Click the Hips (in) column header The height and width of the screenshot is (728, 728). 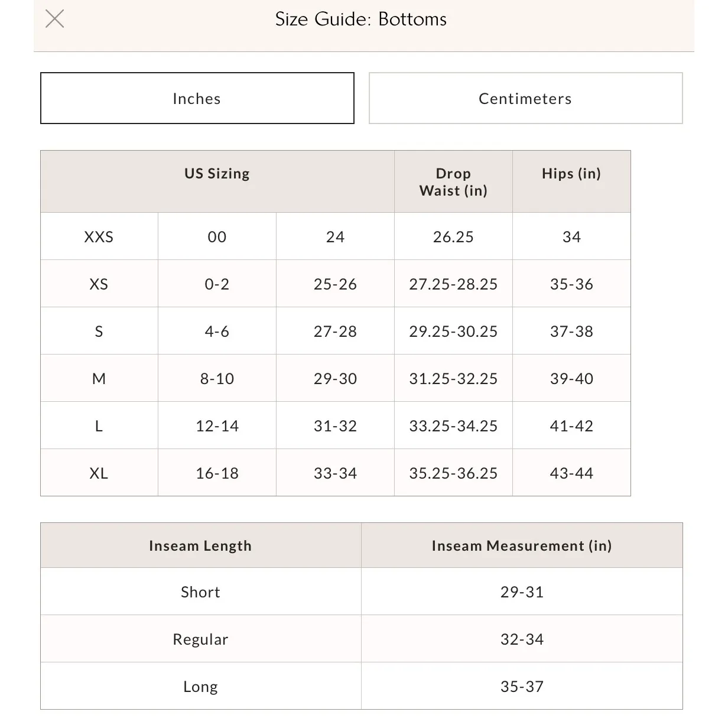point(571,174)
